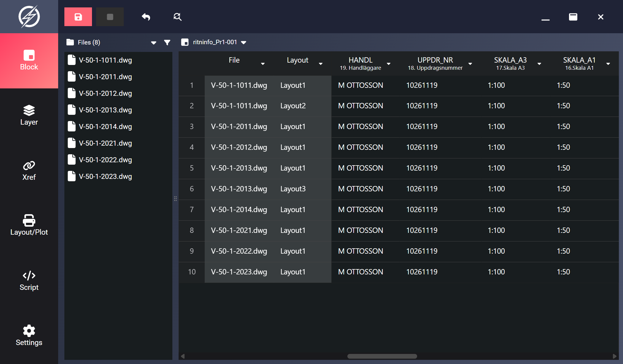
Task: Open the Layout column dropdown arrow
Action: (321, 64)
